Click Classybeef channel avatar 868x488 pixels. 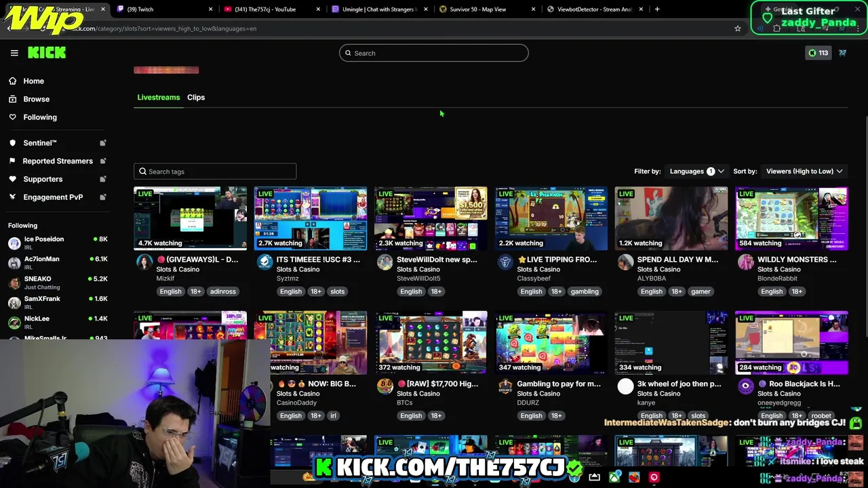(x=505, y=262)
